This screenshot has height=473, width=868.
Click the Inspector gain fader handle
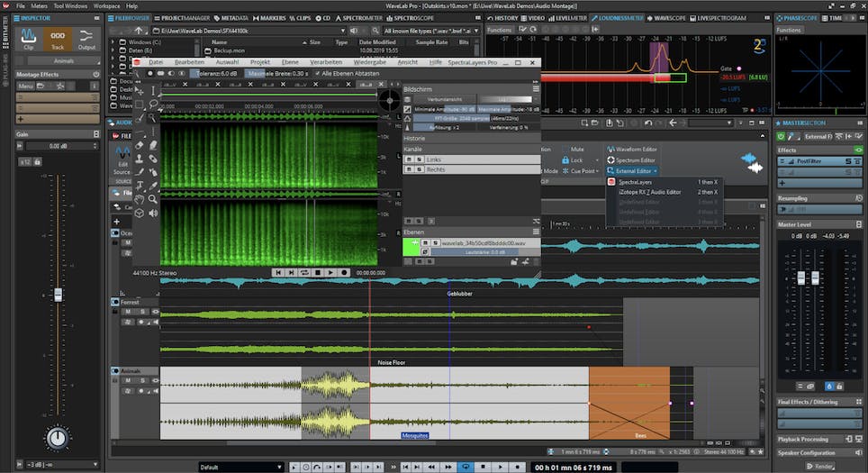pos(59,295)
